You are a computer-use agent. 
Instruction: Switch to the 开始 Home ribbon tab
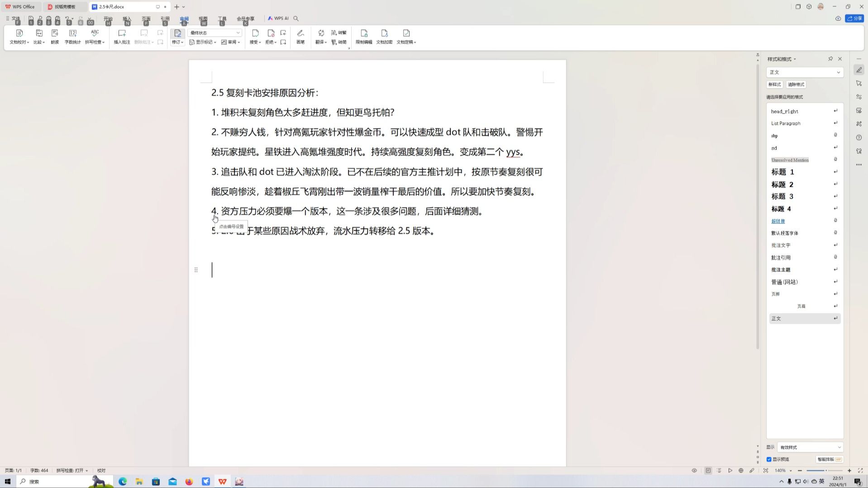pyautogui.click(x=108, y=19)
